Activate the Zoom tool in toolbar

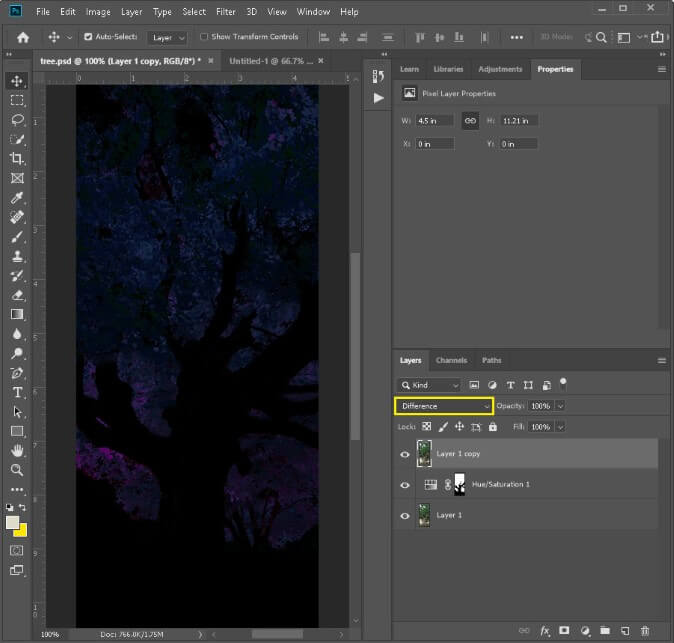pos(17,470)
